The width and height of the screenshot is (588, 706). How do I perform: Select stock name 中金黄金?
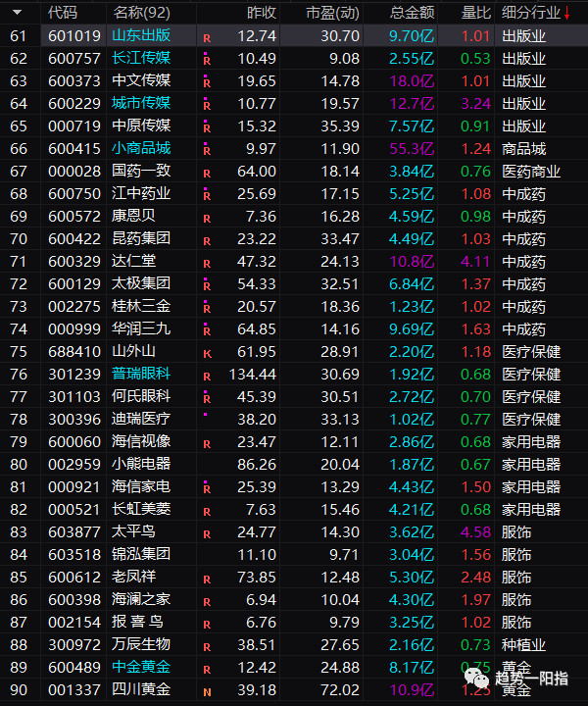coord(141,667)
